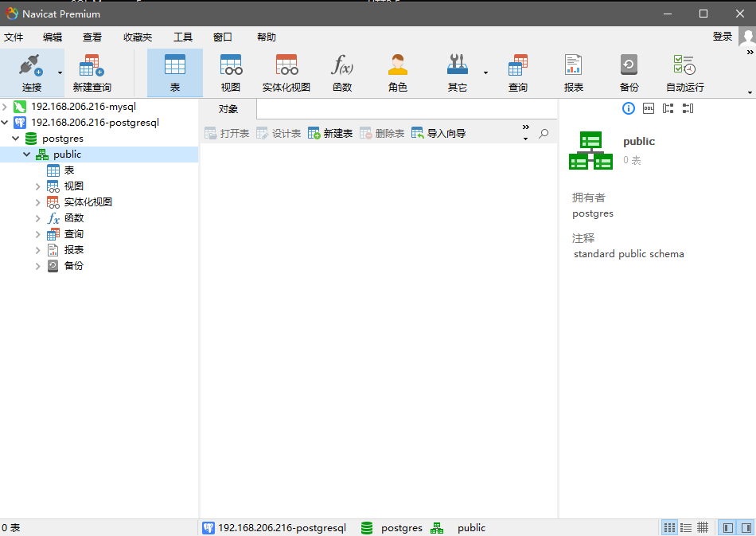Open the File (文件) menu
Viewport: 756px width, 536px height.
[14, 37]
